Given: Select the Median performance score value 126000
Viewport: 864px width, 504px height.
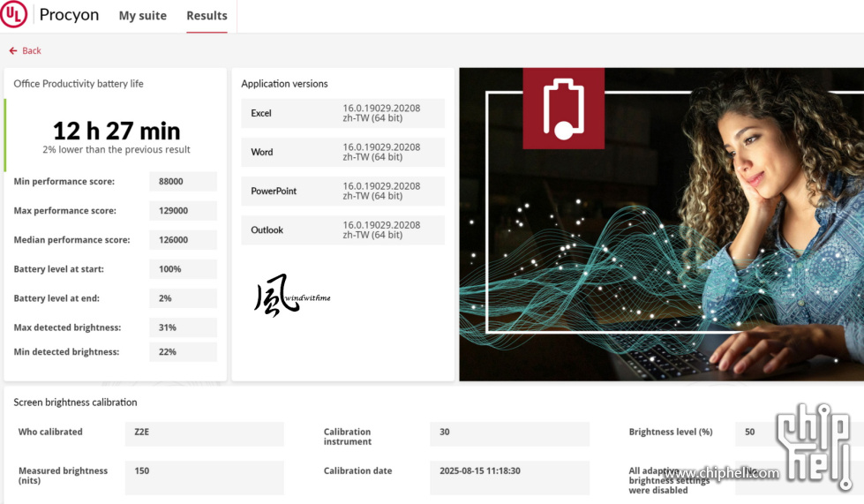Looking at the screenshot, I should pos(183,240).
